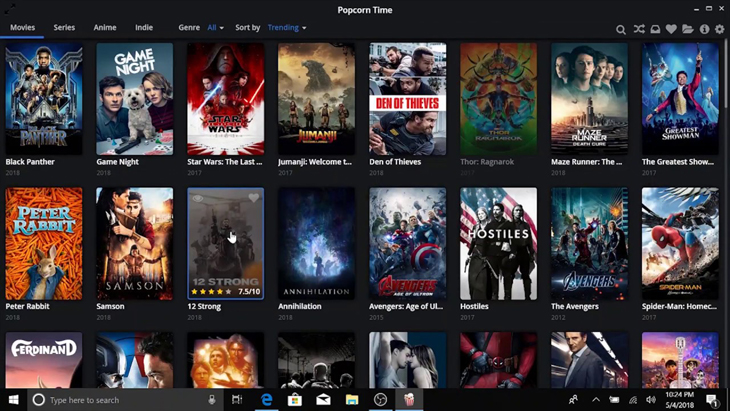The width and height of the screenshot is (730, 411).
Task: Favorite 12 Strong with heart icon
Action: [x=253, y=198]
